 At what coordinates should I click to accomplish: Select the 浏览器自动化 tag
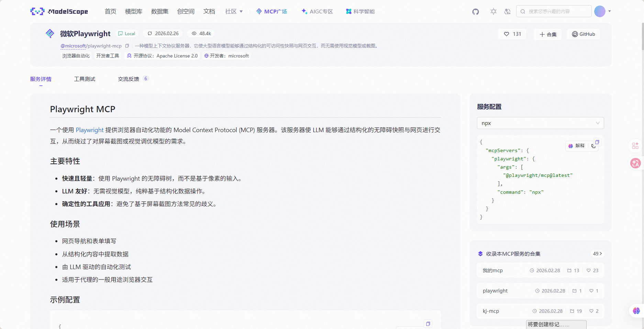(76, 56)
